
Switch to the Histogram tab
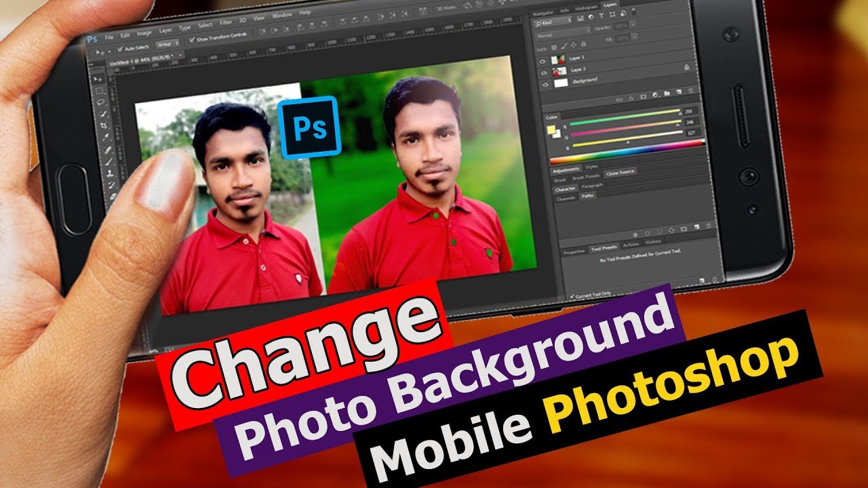[x=586, y=8]
